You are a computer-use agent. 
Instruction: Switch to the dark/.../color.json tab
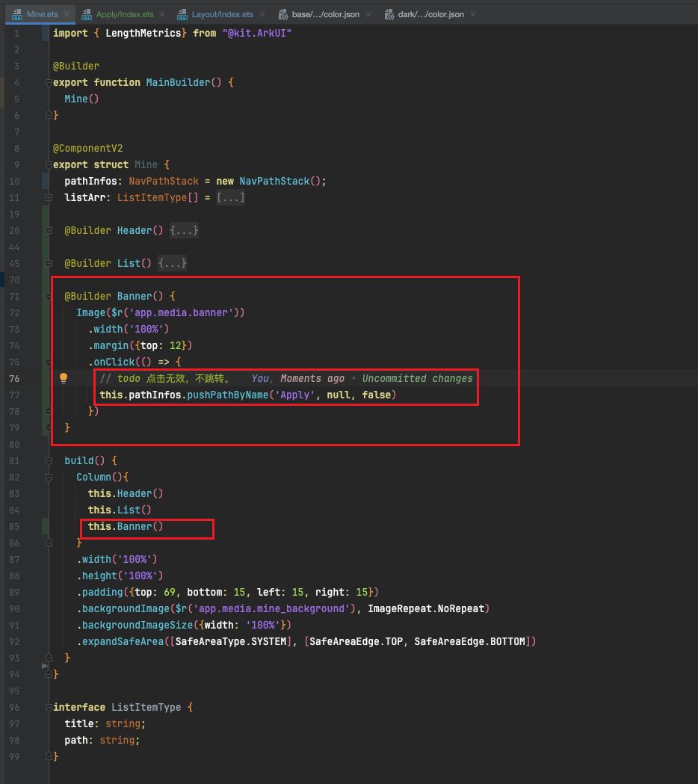point(430,14)
